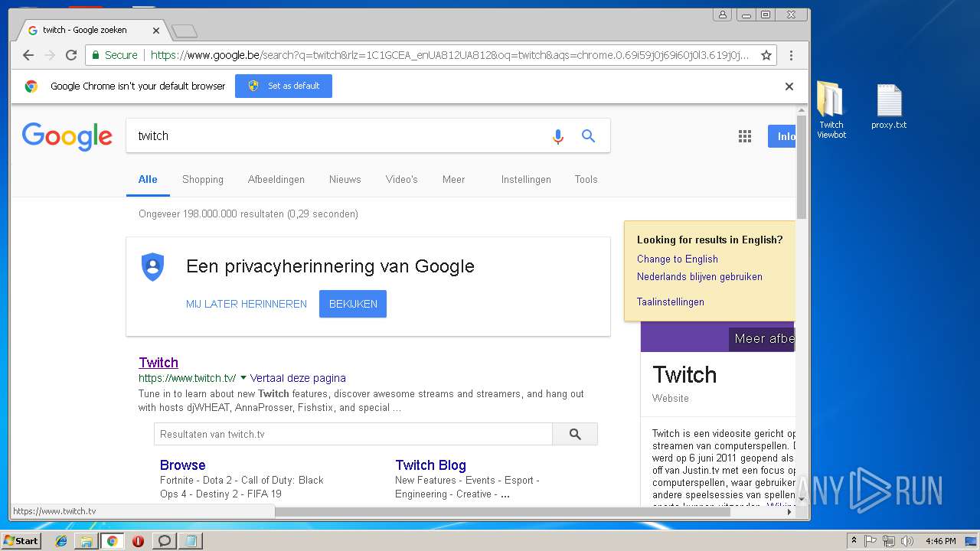Click horizontal scrollbar right arrow

tap(789, 512)
